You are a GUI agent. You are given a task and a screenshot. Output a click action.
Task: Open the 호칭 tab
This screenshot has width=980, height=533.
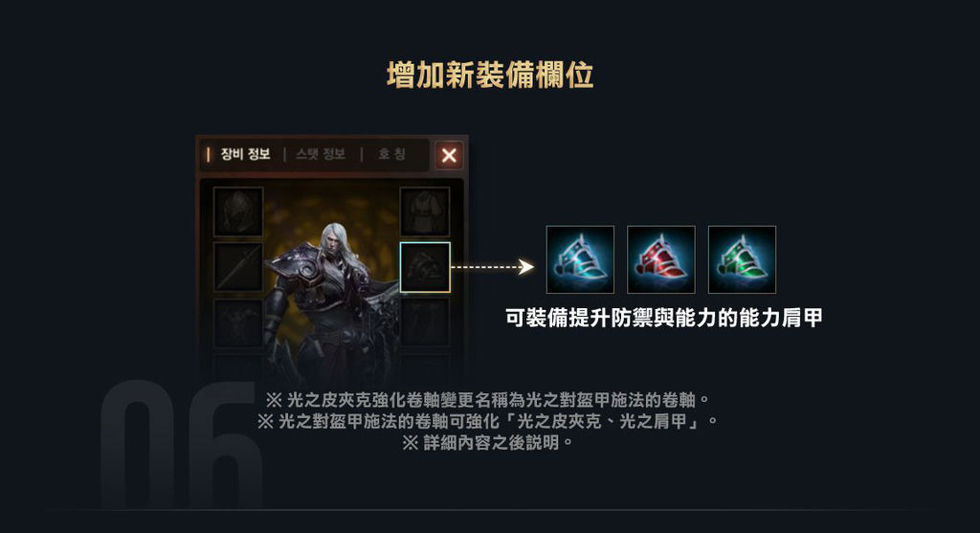pos(391,154)
